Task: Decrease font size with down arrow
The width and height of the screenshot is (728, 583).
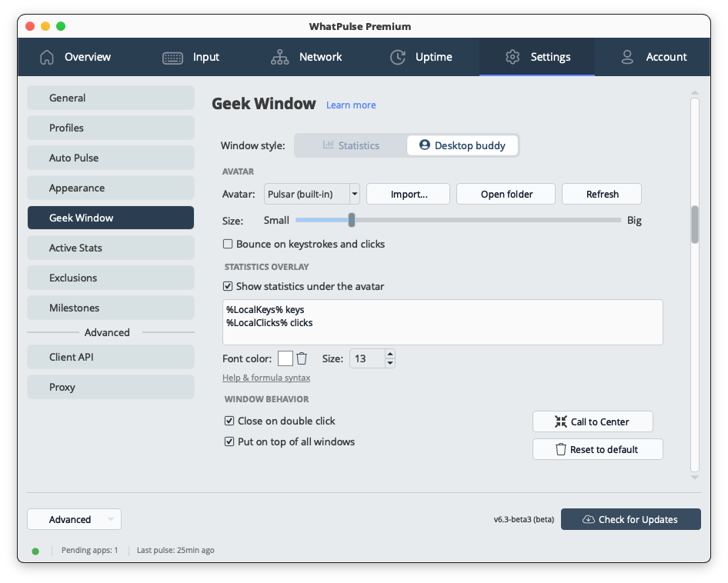Action: 390,363
